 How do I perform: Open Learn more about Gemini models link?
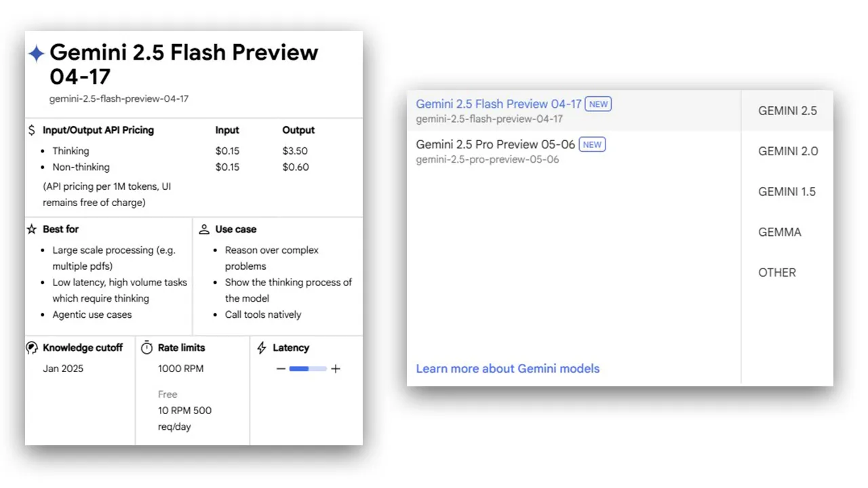(508, 369)
